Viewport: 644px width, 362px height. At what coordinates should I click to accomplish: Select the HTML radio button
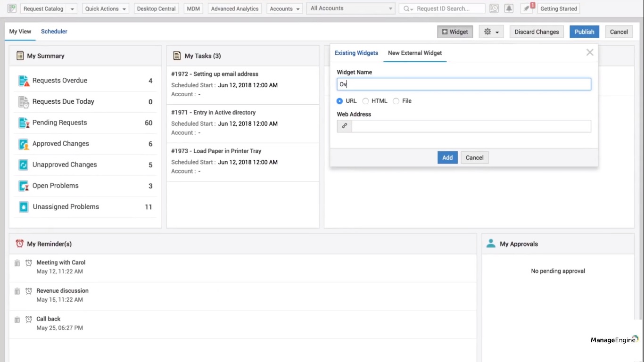tap(365, 100)
